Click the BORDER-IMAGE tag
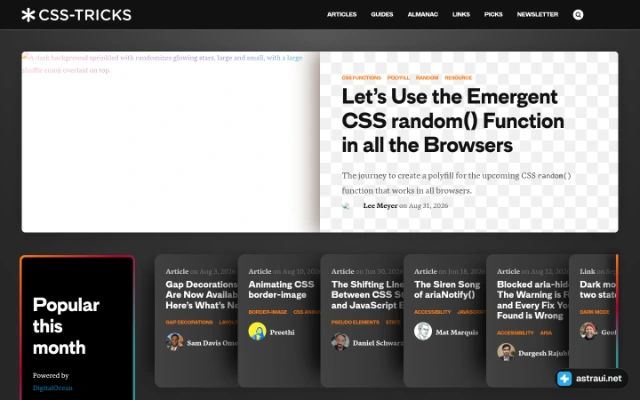This screenshot has height=400, width=640. point(267,312)
